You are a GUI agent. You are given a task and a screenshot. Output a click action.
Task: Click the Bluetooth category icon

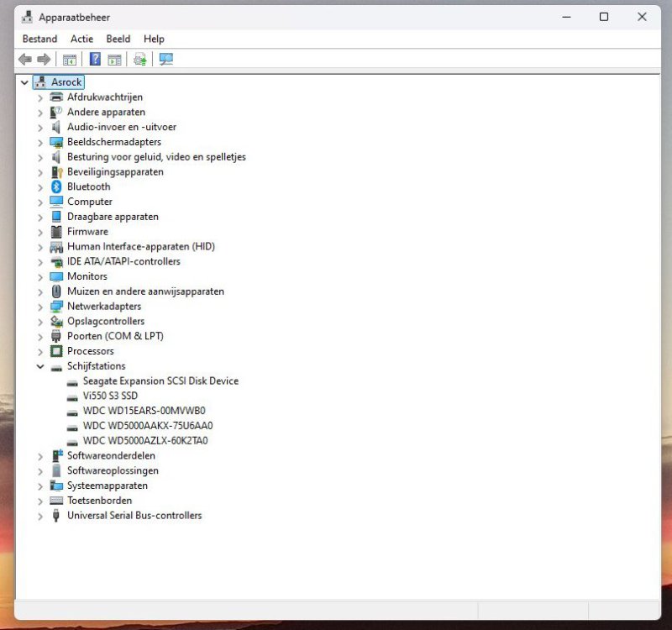click(56, 186)
